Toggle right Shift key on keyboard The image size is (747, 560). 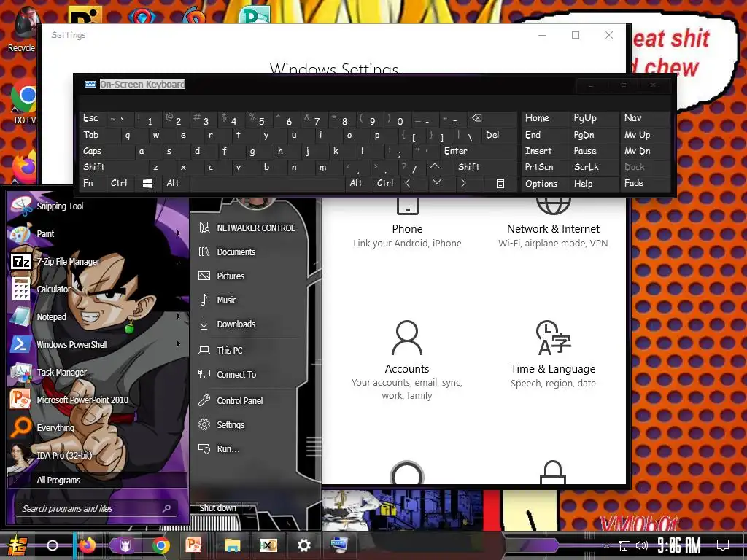(485, 167)
